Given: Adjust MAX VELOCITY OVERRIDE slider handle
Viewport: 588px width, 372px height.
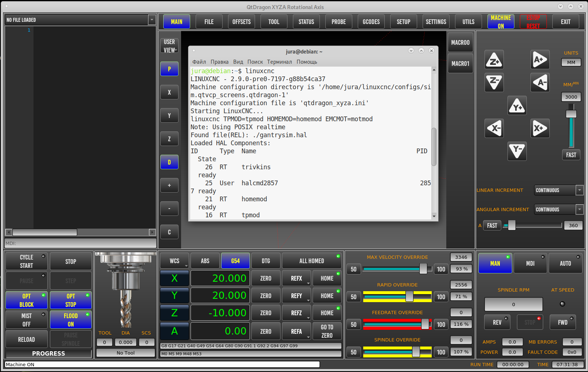Looking at the screenshot, I should [x=423, y=269].
